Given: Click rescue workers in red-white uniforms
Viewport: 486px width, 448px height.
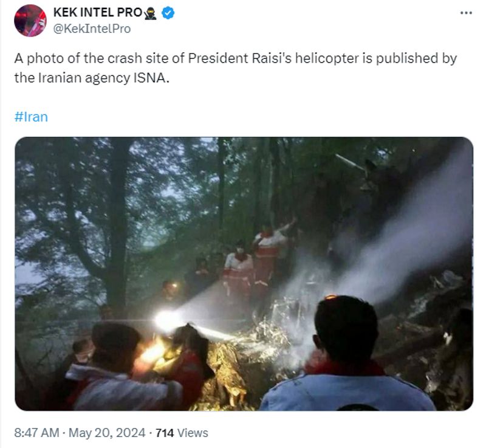Looking at the screenshot, I should pyautogui.click(x=256, y=260).
